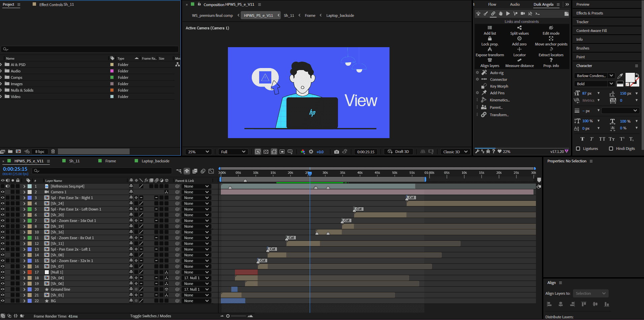This screenshot has width=644, height=320.
Task: Hide the Camera 1 layer
Action: click(3, 192)
